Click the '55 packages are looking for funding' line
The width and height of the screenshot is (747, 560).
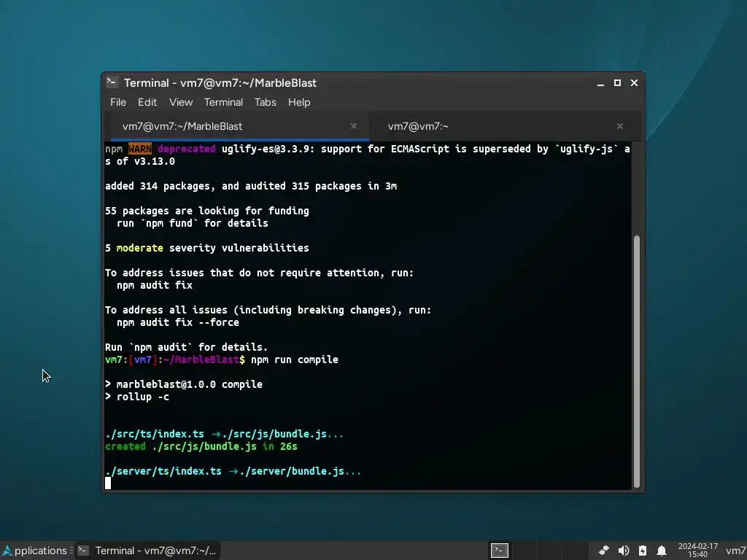click(x=206, y=211)
